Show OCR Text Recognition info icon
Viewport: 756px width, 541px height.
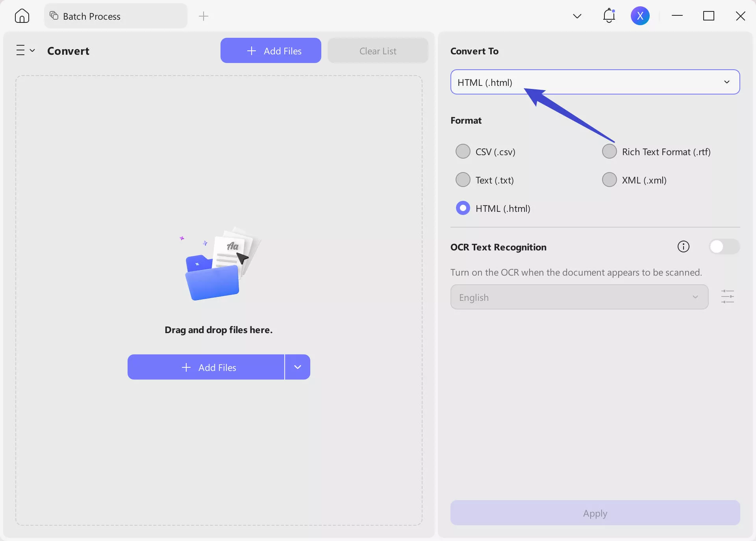683,247
